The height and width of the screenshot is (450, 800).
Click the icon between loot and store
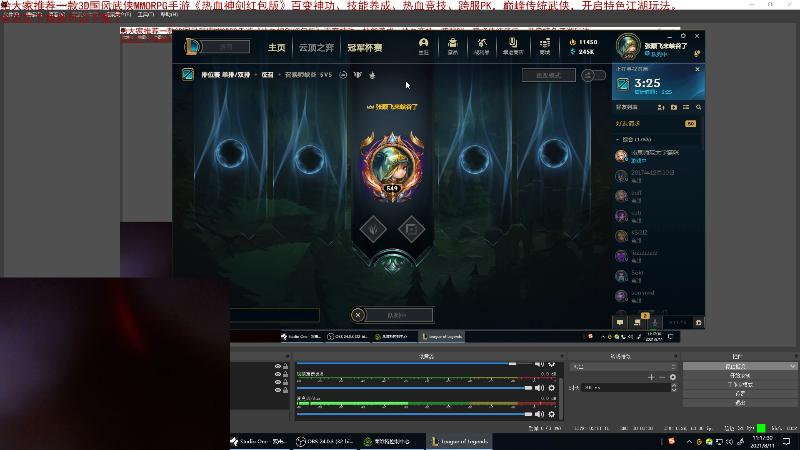click(x=513, y=43)
